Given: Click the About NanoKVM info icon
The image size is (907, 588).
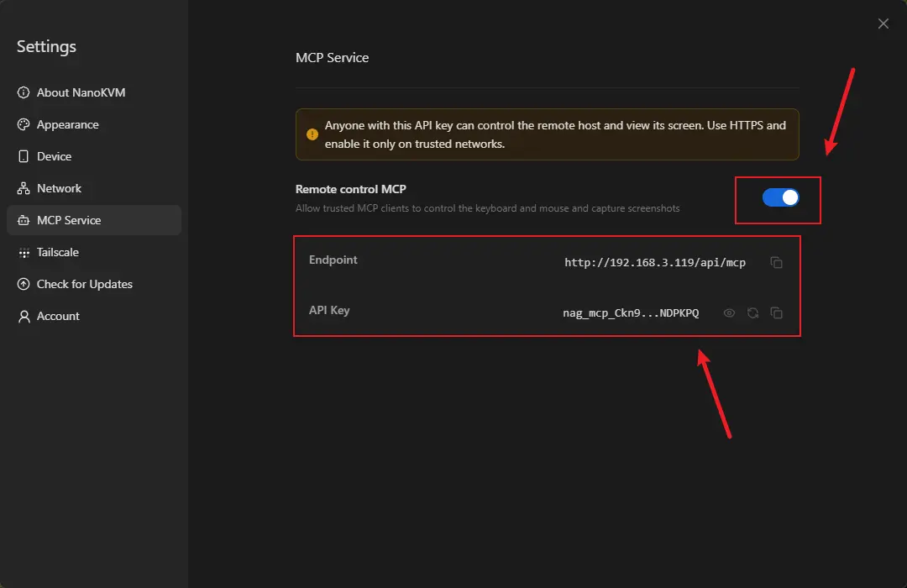Looking at the screenshot, I should [24, 92].
